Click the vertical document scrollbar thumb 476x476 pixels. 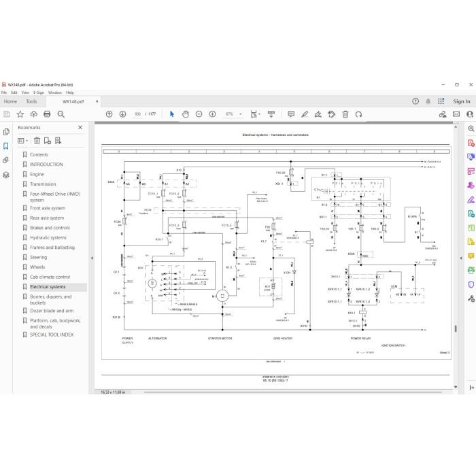(x=456, y=328)
